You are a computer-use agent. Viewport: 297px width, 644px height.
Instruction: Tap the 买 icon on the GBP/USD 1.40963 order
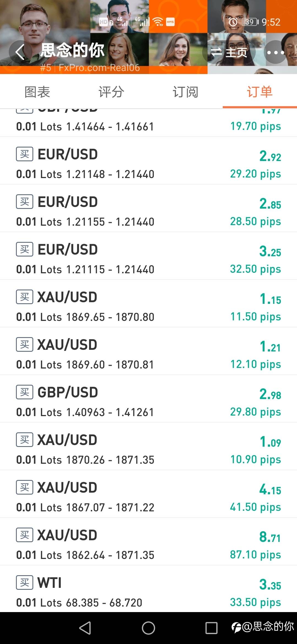pos(24,392)
